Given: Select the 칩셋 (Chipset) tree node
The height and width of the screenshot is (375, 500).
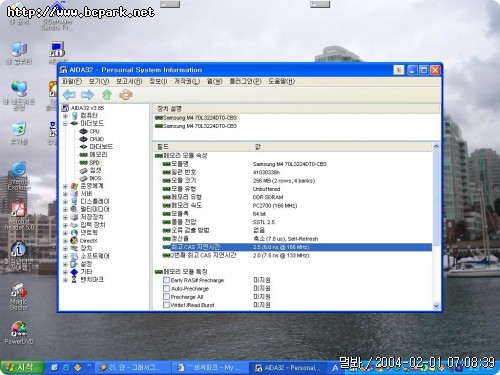Looking at the screenshot, I should [x=95, y=170].
